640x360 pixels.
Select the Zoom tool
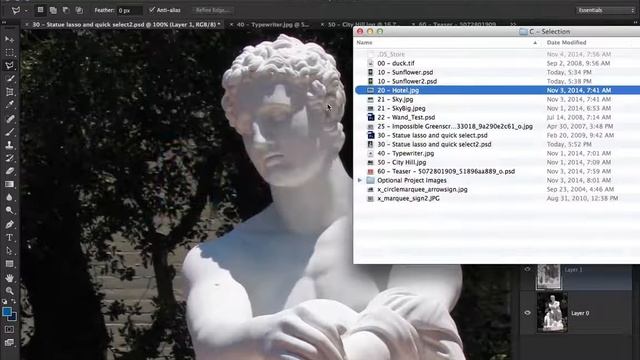[9, 291]
